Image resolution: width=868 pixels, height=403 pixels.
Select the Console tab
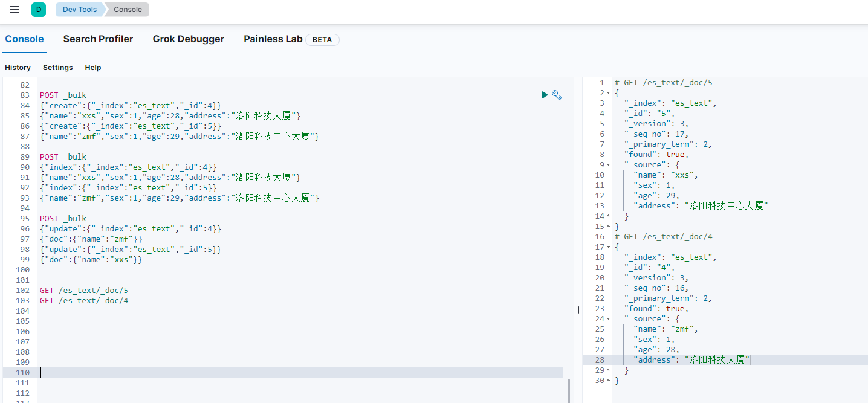[x=24, y=39]
